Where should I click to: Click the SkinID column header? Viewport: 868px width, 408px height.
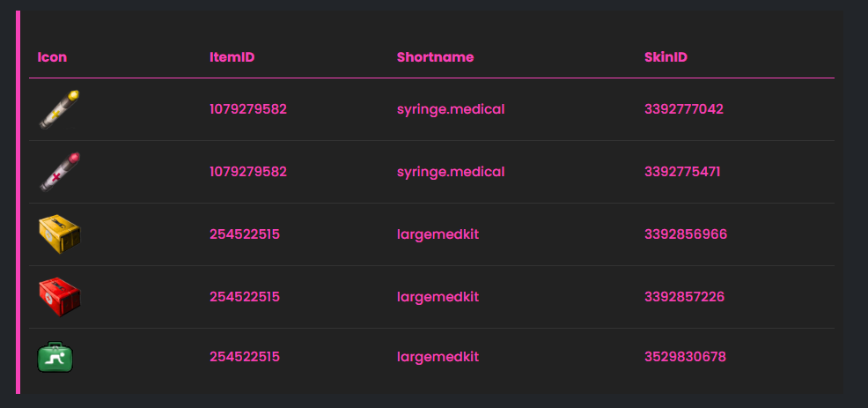click(666, 57)
